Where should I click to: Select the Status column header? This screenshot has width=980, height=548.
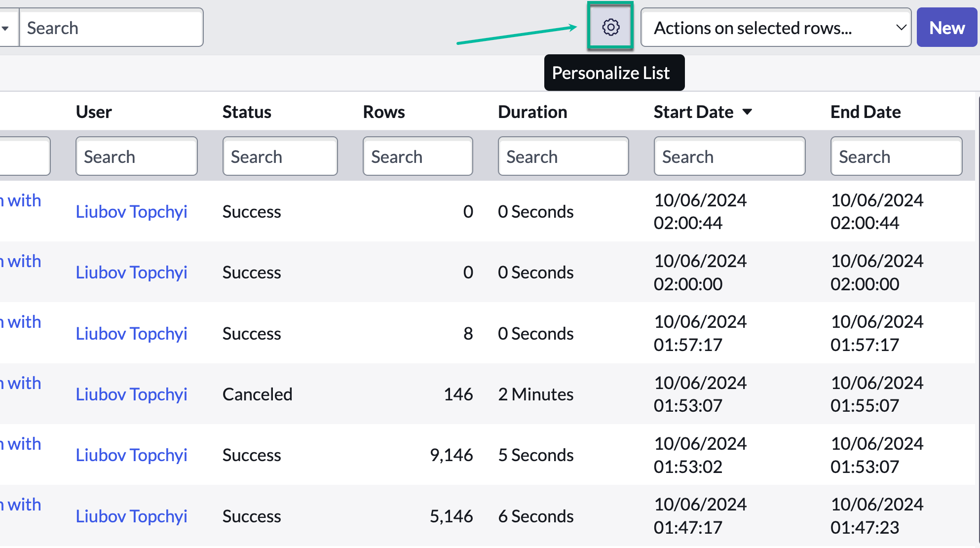(247, 112)
